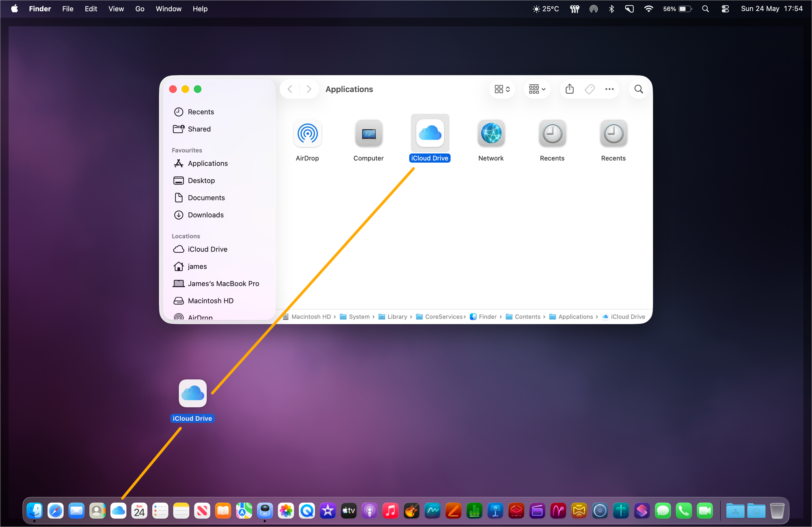The width and height of the screenshot is (812, 527).
Task: Open Apple TV from the Dock
Action: click(x=349, y=510)
